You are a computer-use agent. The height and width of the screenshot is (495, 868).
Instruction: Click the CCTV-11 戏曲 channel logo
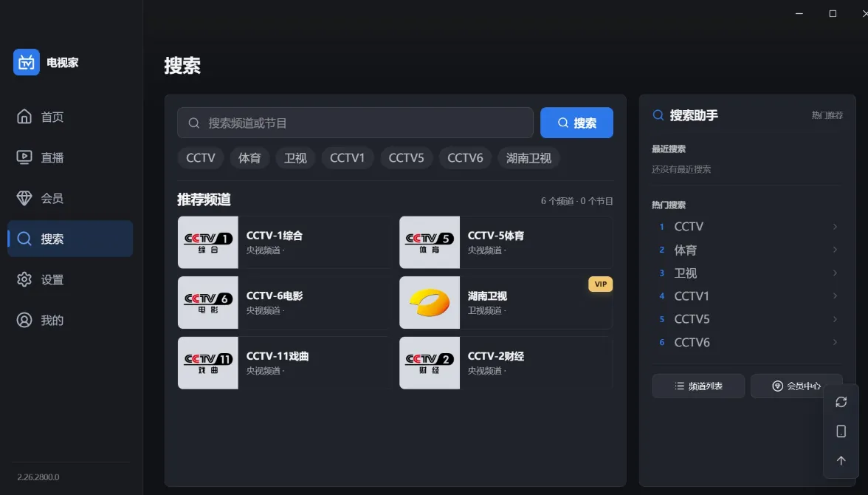(208, 363)
